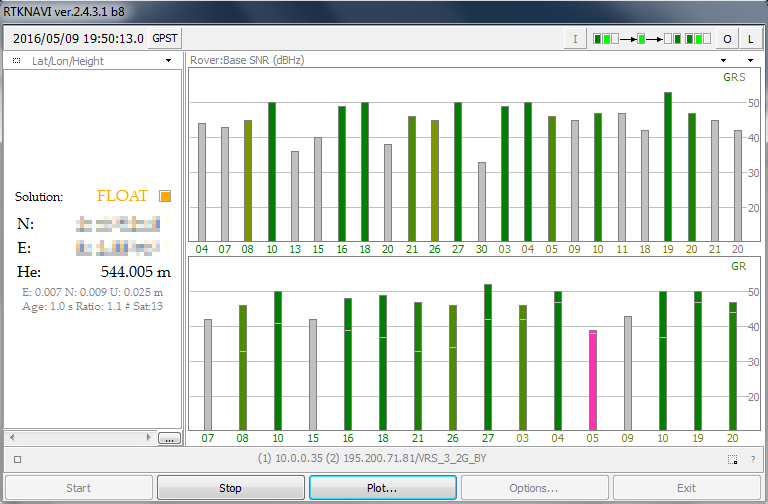This screenshot has width=768, height=504.
Task: Click the question mark icon in status bar
Action: [x=751, y=460]
